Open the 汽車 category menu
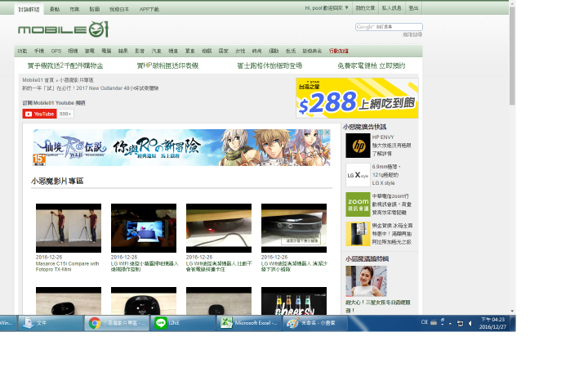The width and height of the screenshot is (588, 368). [x=156, y=51]
